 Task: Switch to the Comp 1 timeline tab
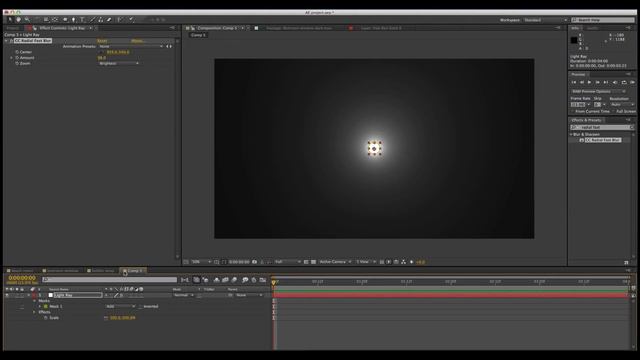point(133,271)
